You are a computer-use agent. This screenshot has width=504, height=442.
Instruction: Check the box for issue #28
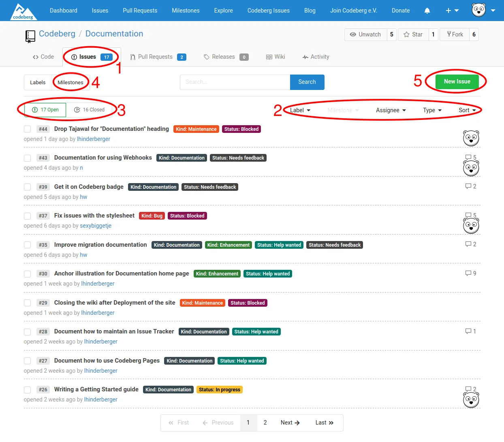[28, 332]
